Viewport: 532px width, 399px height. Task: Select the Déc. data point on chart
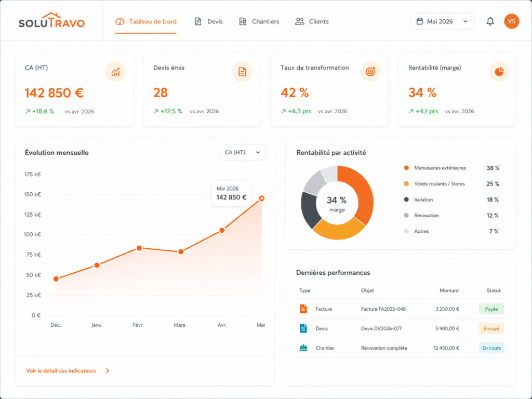[x=56, y=279]
